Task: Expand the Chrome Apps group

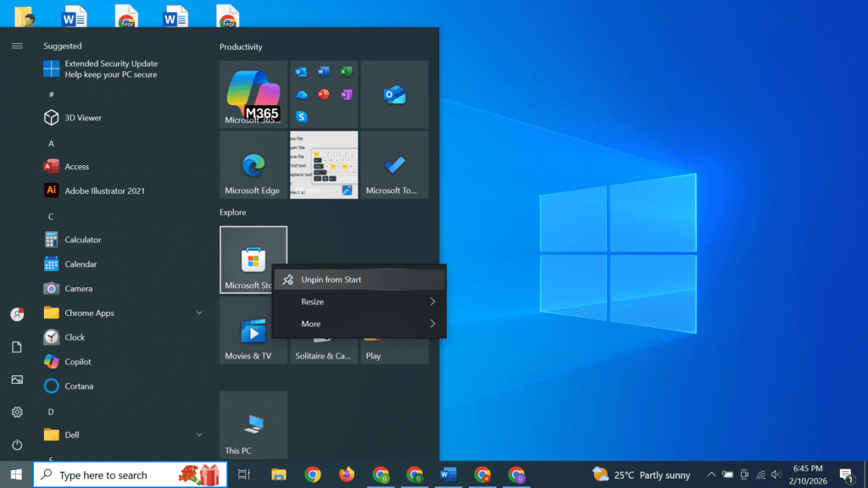Action: pyautogui.click(x=199, y=313)
